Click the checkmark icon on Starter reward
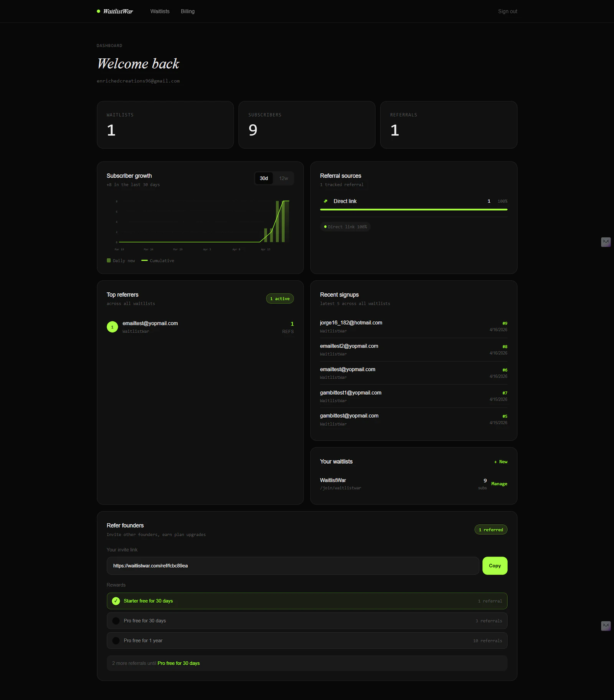This screenshot has width=614, height=700. point(116,601)
